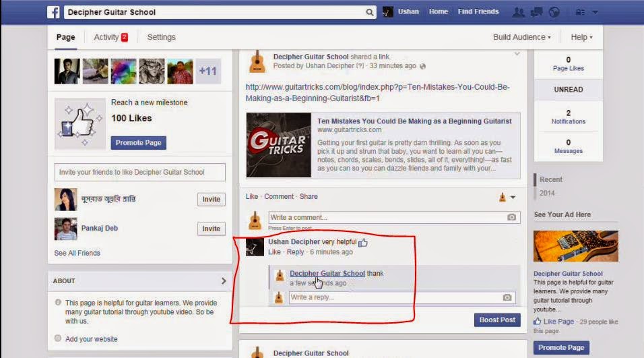This screenshot has height=358, width=644.
Task: Click first liker profile photo in row
Action: [x=67, y=71]
